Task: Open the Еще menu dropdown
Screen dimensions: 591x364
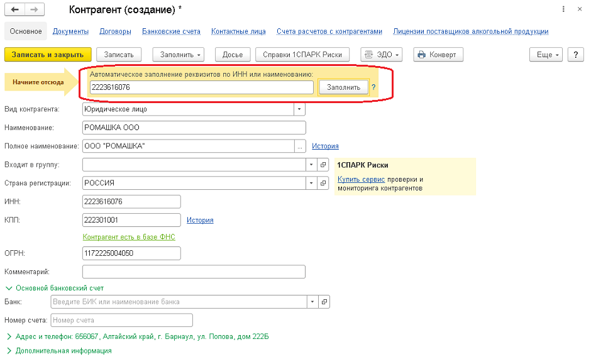Action: click(x=546, y=55)
